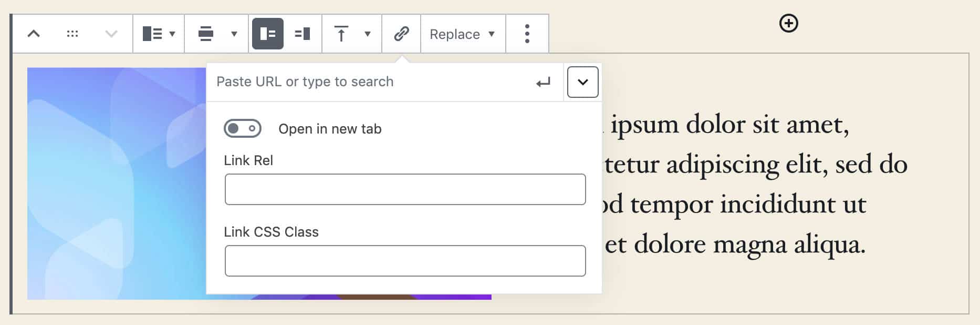Image resolution: width=980 pixels, height=325 pixels.
Task: Open the three-dot block options menu
Action: coord(527,34)
